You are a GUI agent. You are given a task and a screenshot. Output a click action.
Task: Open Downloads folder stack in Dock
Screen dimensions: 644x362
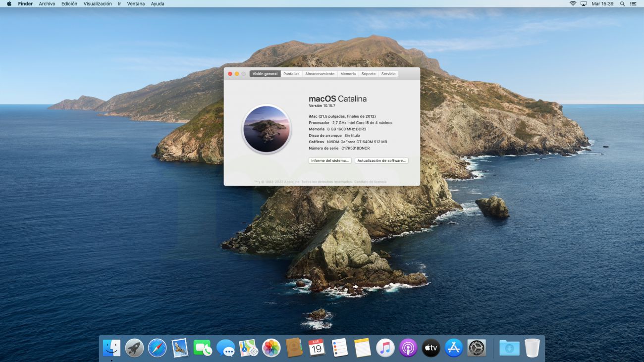[x=509, y=348]
